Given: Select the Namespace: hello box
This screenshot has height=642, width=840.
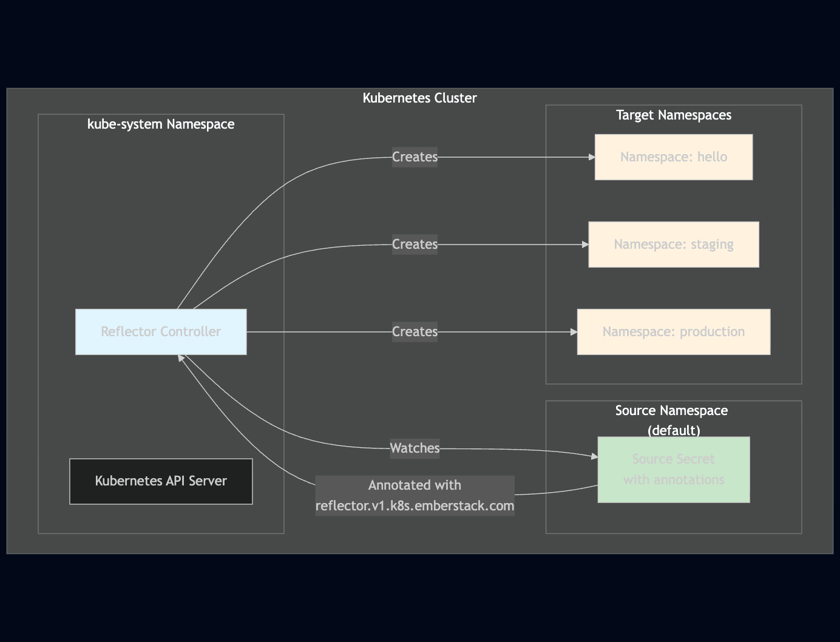Looking at the screenshot, I should (673, 157).
